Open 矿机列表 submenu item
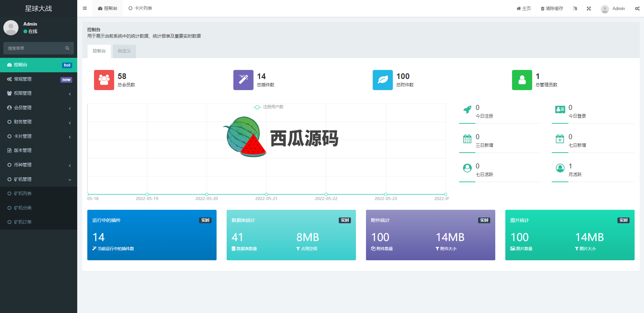644x313 pixels. (x=39, y=194)
